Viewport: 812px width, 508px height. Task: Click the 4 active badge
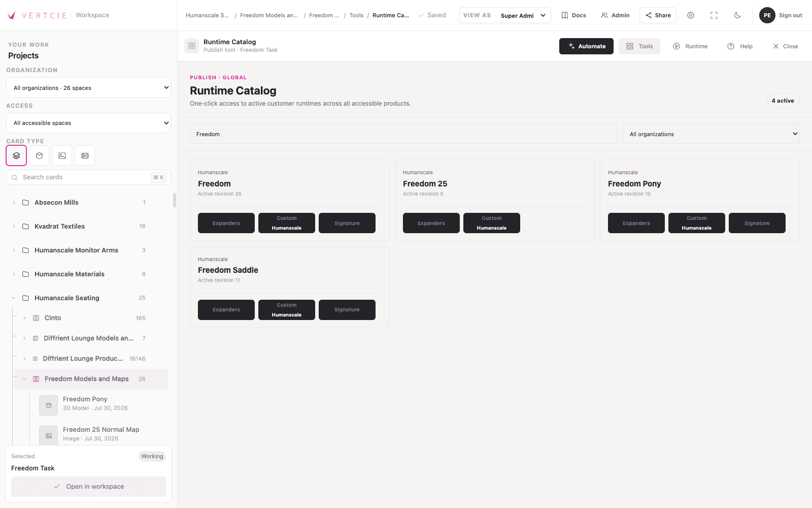[783, 101]
